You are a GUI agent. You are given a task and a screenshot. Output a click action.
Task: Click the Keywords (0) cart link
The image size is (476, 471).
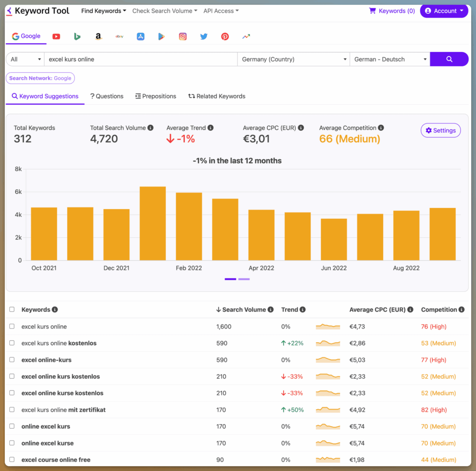click(392, 11)
